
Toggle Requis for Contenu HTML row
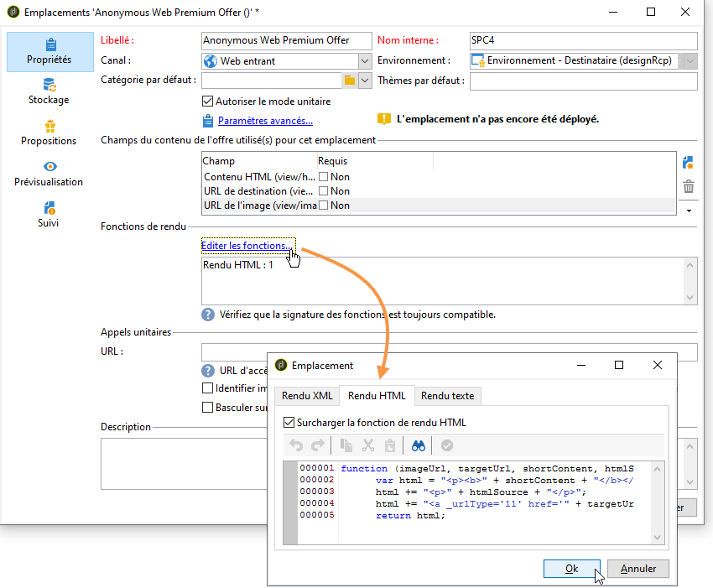pos(323,177)
